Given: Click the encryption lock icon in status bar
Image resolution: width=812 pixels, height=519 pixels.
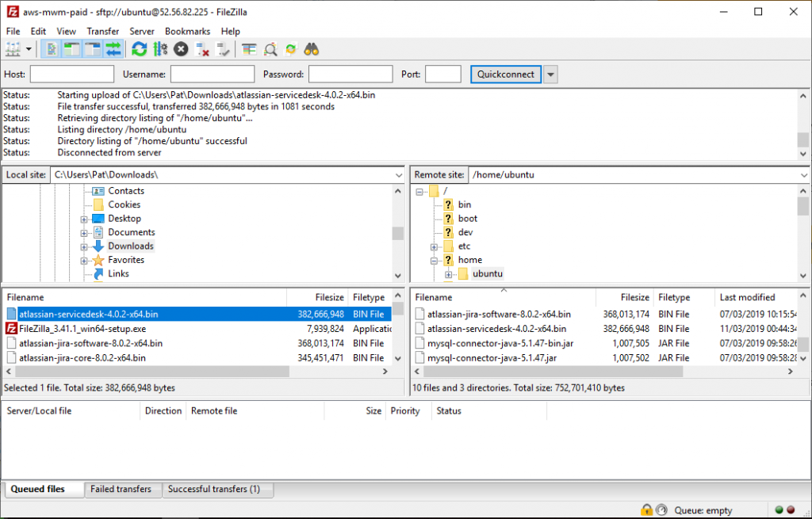Looking at the screenshot, I should tap(646, 509).
